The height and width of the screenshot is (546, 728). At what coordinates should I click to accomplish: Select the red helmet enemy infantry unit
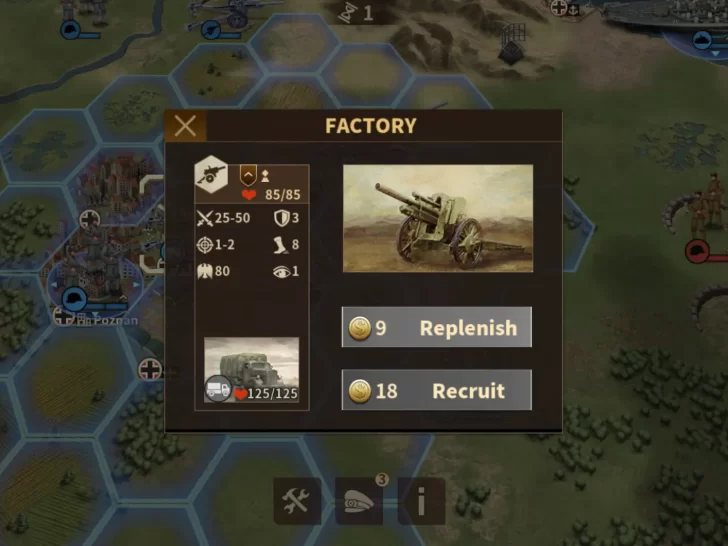pos(696,251)
